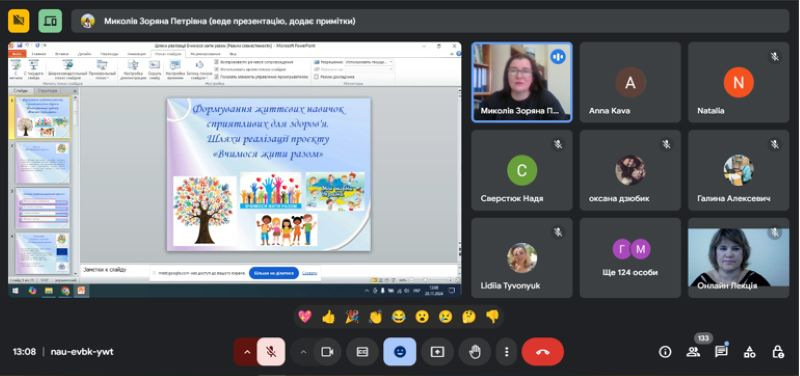Click the green screen-share companion icon

click(x=50, y=20)
